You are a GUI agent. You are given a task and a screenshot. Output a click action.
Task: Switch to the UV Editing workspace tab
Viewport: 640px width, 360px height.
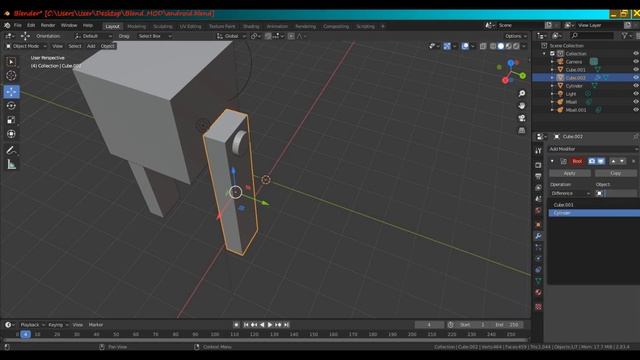191,27
